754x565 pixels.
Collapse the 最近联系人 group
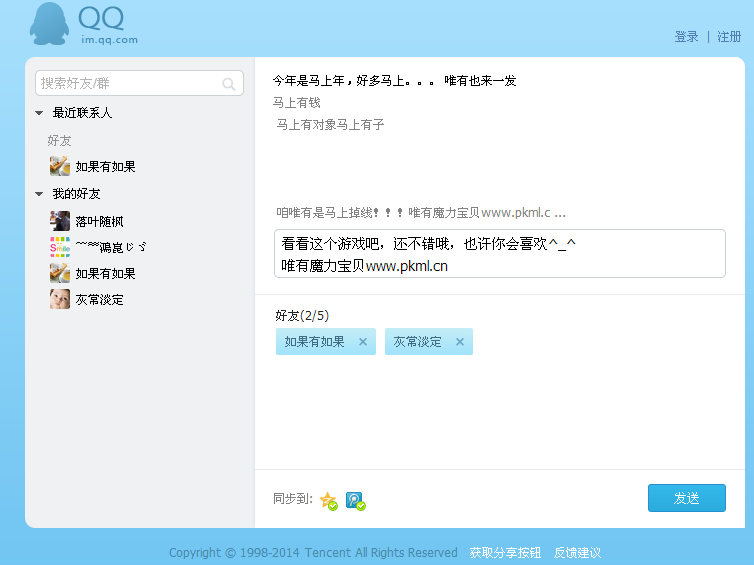click(x=39, y=113)
